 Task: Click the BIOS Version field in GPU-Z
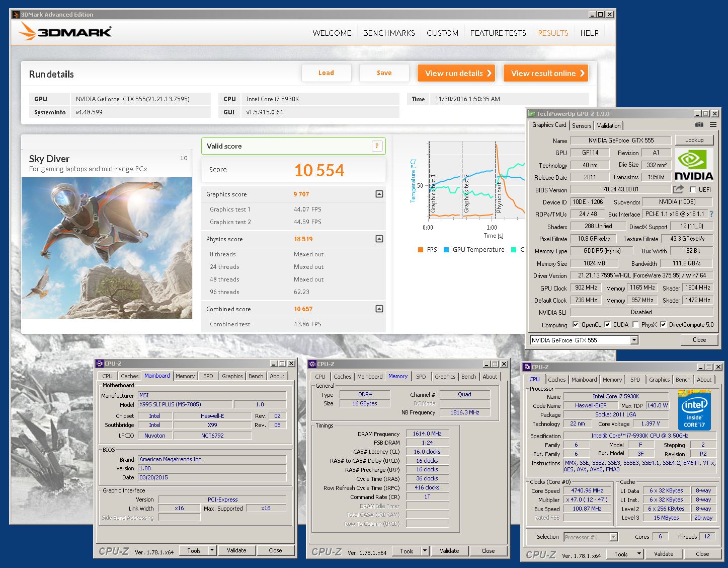pyautogui.click(x=621, y=189)
